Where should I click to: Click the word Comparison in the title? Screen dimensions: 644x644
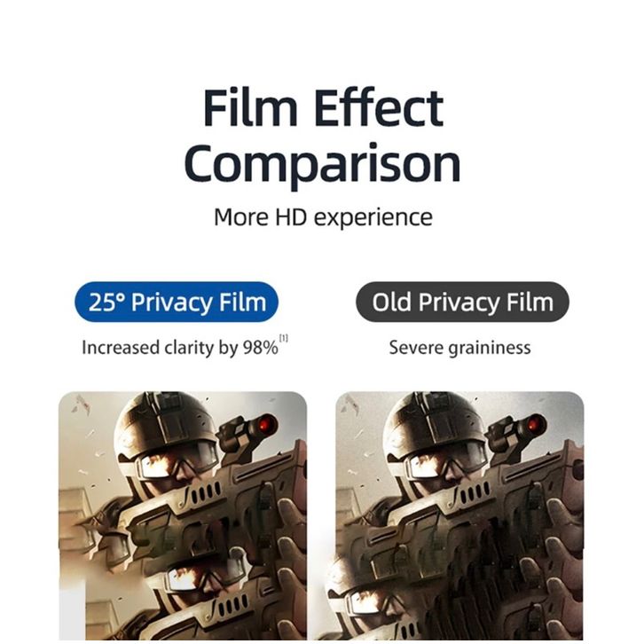pos(323,164)
